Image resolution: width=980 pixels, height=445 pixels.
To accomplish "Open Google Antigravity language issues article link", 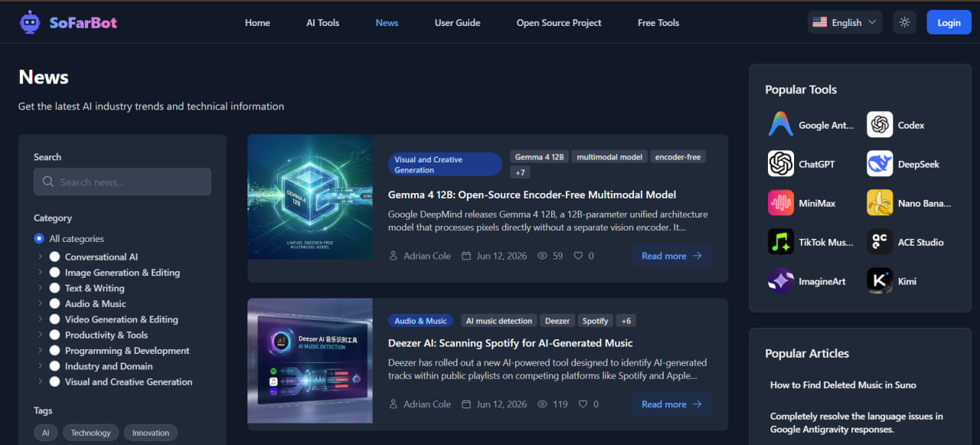I will (857, 423).
